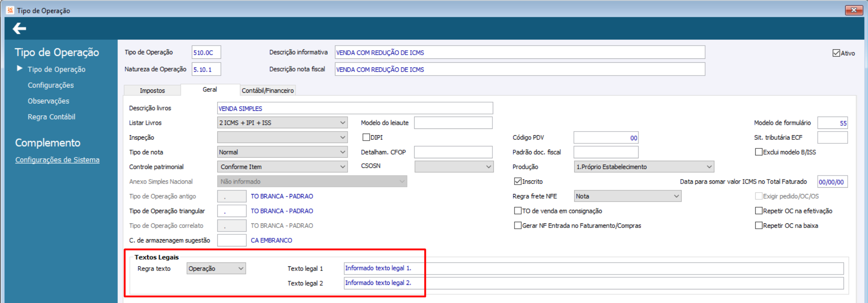Click the Código PDV field
Image resolution: width=868 pixels, height=303 pixels.
point(606,137)
